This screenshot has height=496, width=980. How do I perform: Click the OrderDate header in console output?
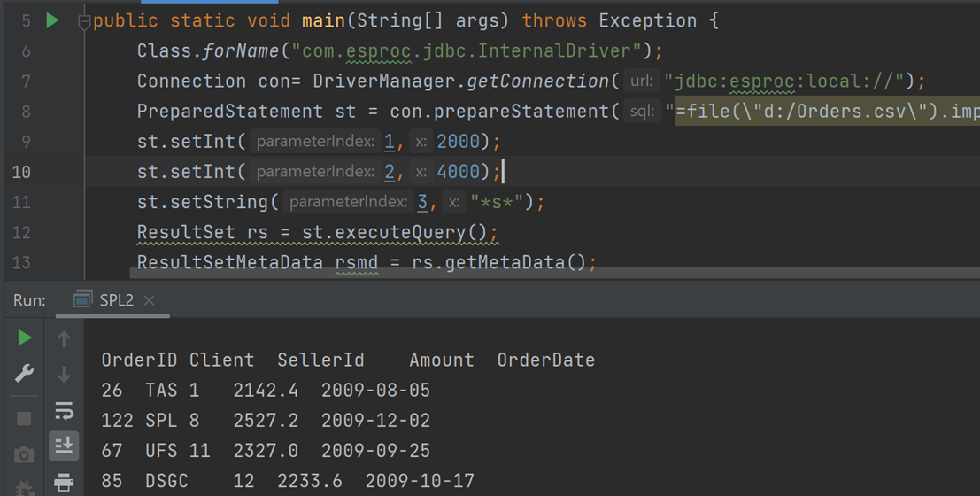click(545, 360)
